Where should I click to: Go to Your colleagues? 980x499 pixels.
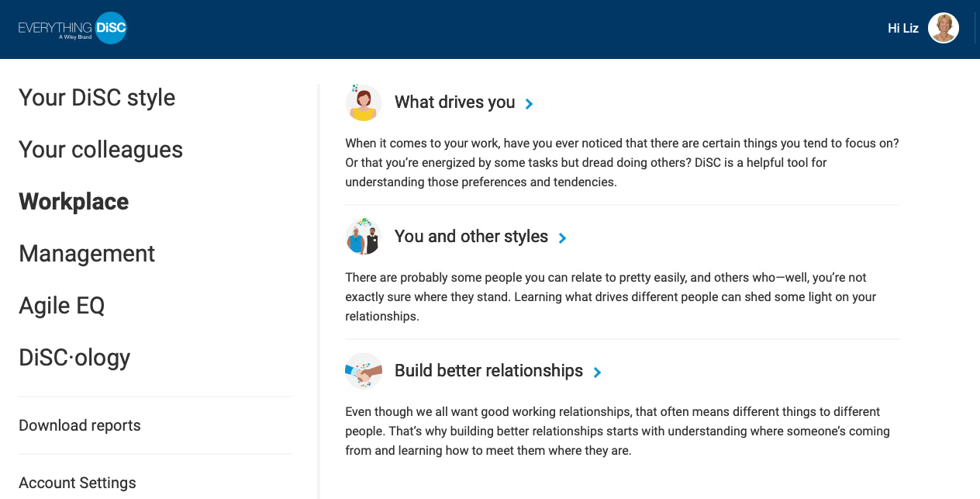(101, 150)
